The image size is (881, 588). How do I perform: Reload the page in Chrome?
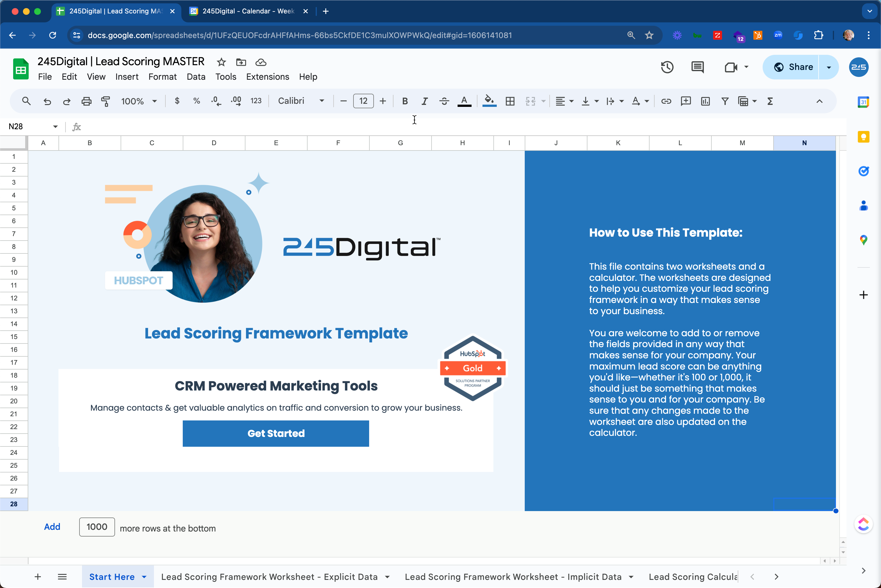(x=53, y=35)
